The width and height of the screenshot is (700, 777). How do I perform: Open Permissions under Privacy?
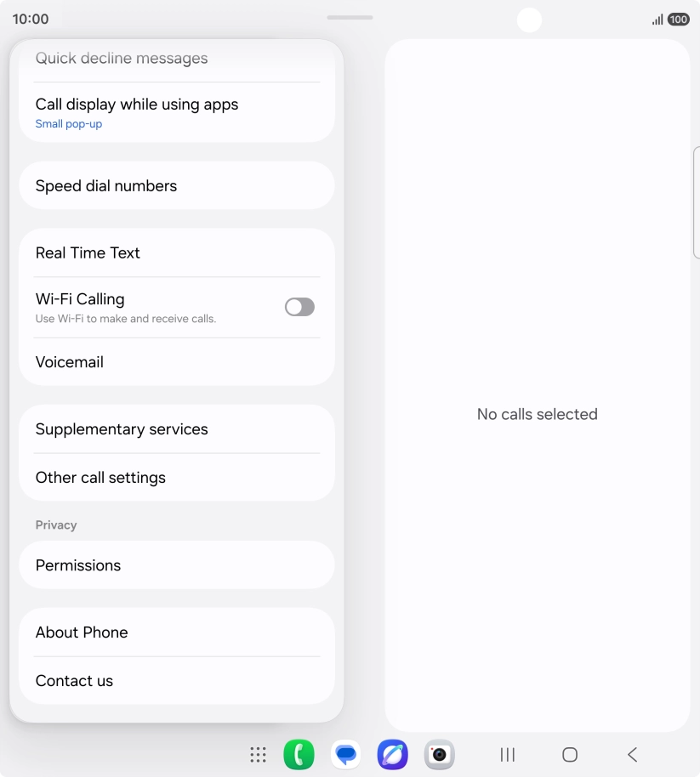tap(176, 565)
